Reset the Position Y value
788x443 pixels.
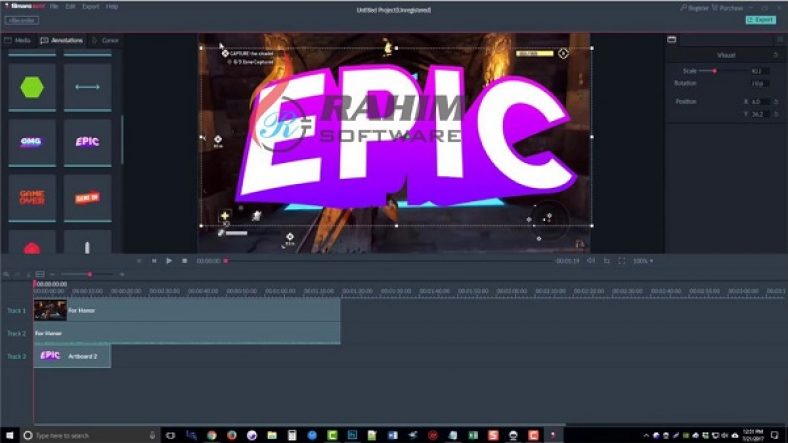coord(776,114)
